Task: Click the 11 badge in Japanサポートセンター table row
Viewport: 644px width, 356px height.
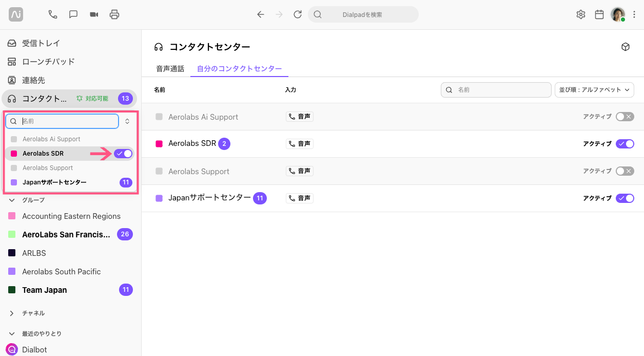Action: pos(260,198)
